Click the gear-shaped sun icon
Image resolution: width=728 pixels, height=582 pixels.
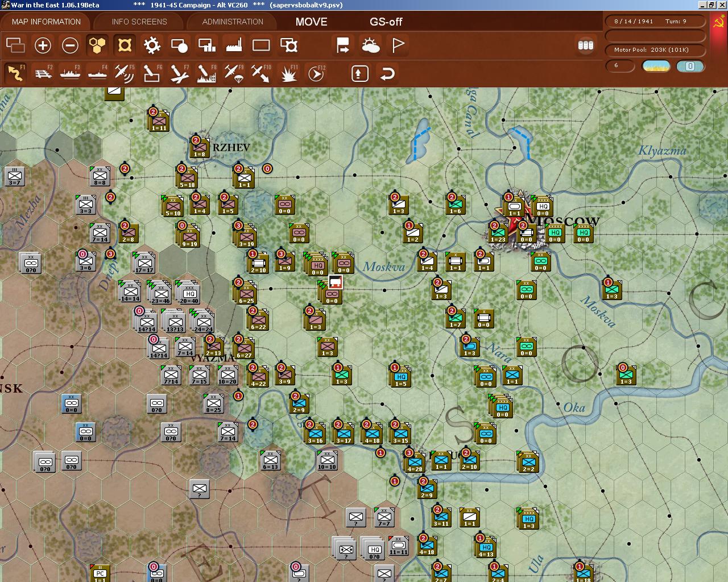152,45
